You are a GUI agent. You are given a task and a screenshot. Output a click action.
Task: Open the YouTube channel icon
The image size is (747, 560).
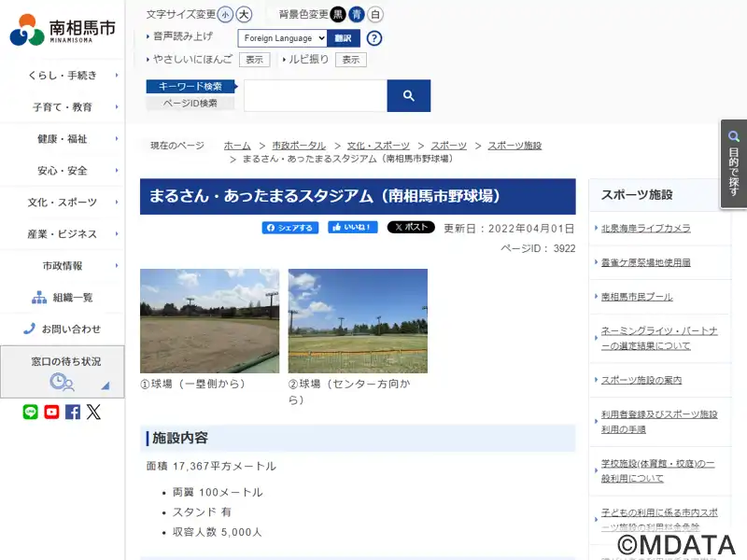(x=51, y=412)
